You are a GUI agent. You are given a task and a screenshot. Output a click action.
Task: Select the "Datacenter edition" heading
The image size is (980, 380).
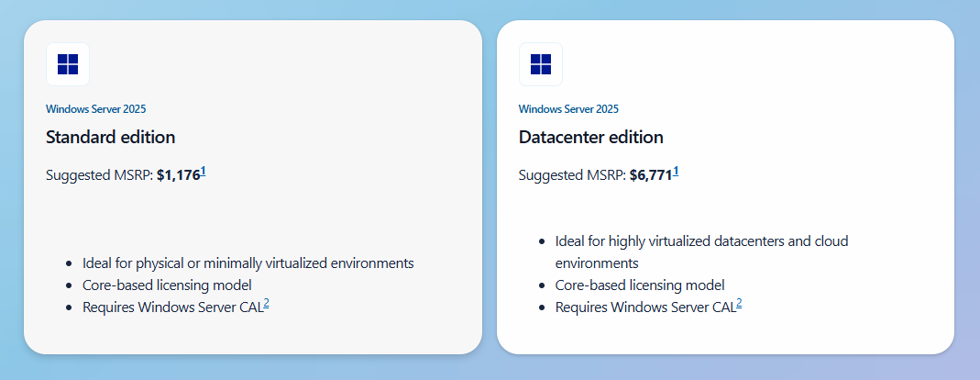point(590,138)
